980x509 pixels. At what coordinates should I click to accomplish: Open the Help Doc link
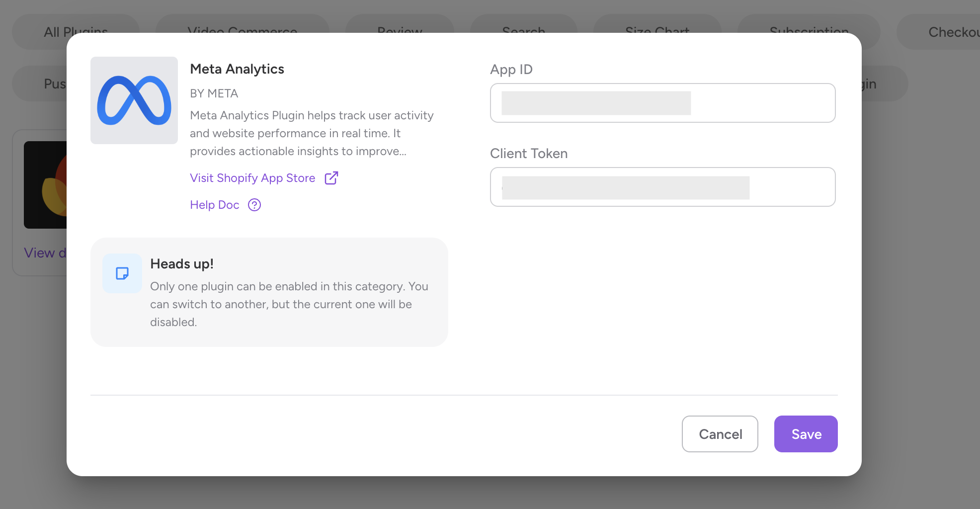215,205
